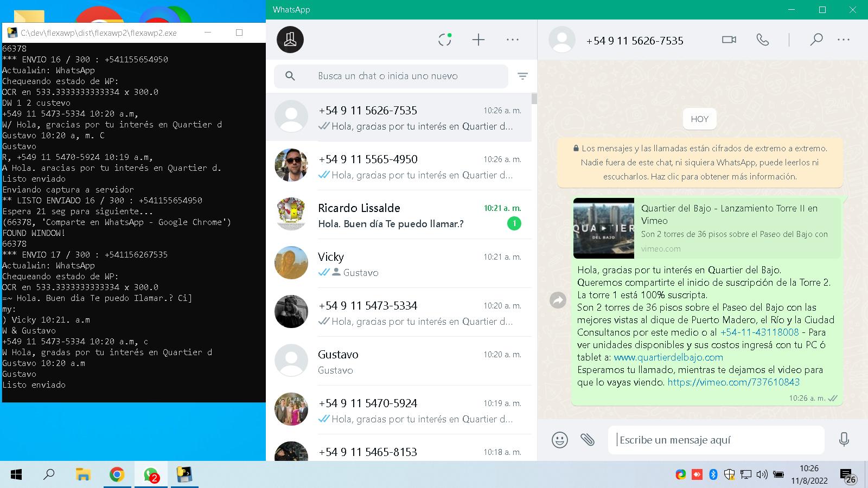Open the conversation three-dots menu
Viewport: 868px width, 488px height.
[x=844, y=40]
